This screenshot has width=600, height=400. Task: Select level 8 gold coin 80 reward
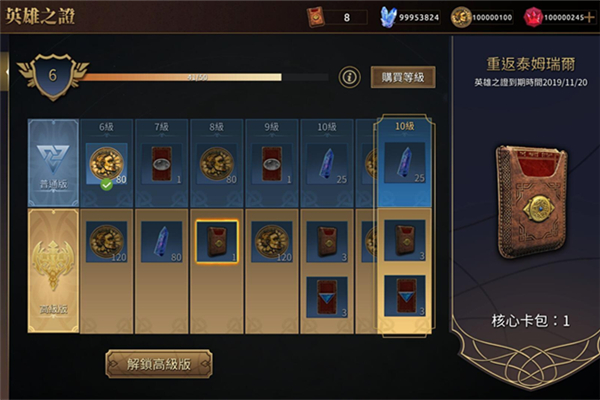tap(217, 164)
